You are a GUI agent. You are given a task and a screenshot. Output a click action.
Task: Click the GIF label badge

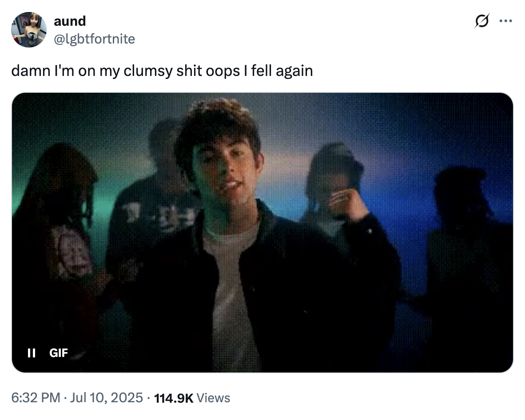(59, 353)
